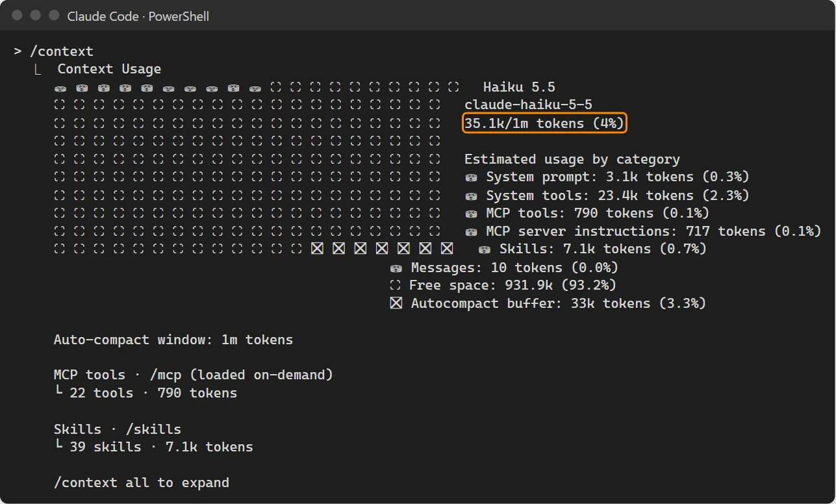Click "Autocompact buffer: 33k tokens (3.3%)" text
This screenshot has width=836, height=504.
(x=559, y=303)
